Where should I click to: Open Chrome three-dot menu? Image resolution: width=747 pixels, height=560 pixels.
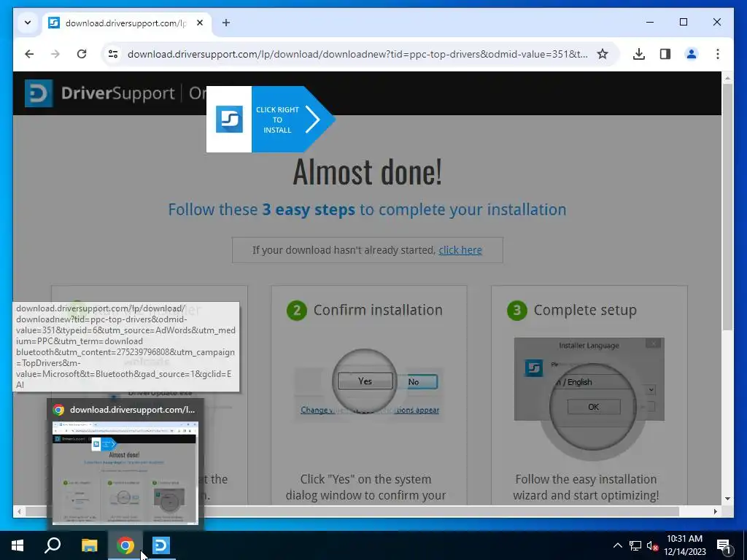pyautogui.click(x=718, y=54)
